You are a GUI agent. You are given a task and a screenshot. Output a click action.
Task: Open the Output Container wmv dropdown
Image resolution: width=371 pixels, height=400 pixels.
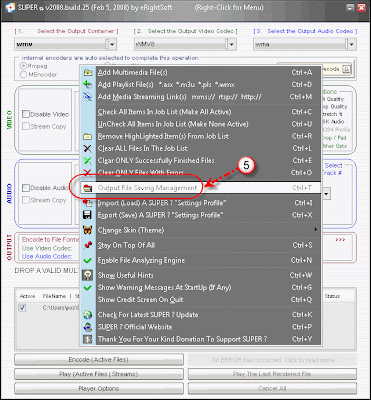112,44
